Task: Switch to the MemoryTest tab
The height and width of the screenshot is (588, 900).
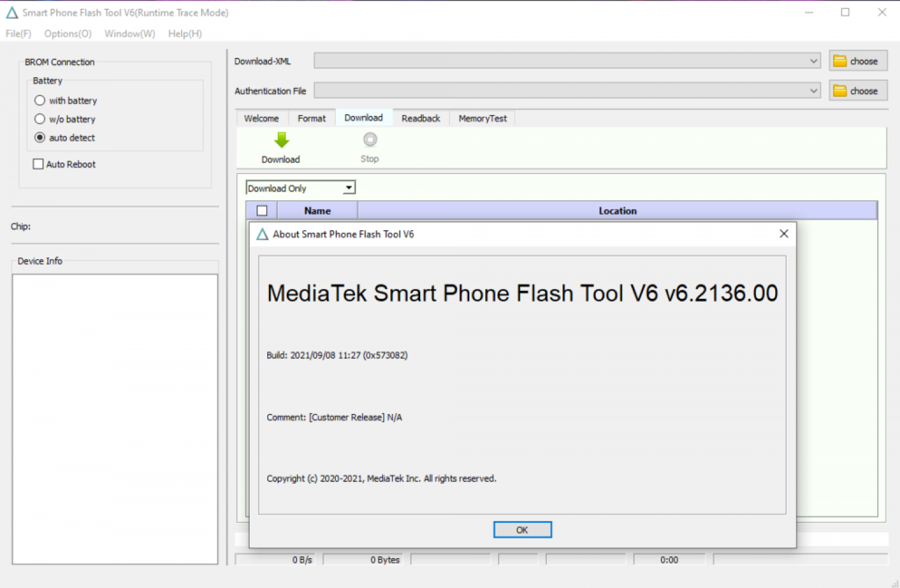Action: coord(482,118)
